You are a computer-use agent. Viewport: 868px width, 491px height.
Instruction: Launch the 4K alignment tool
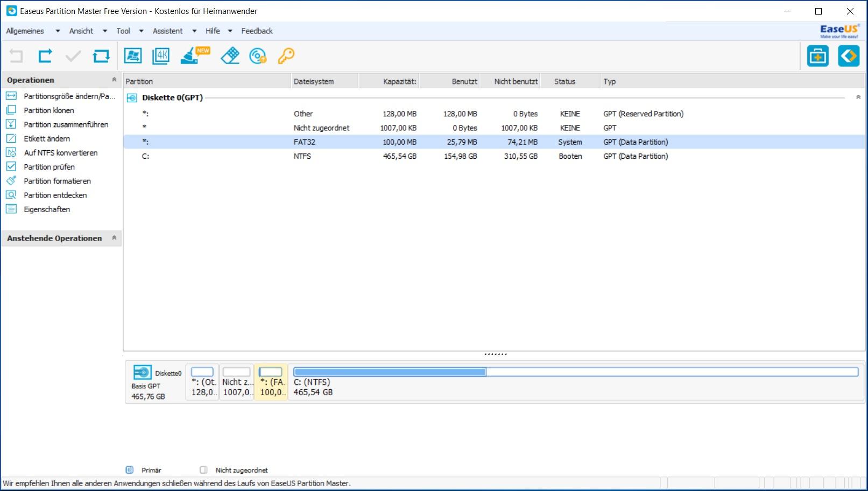(161, 56)
